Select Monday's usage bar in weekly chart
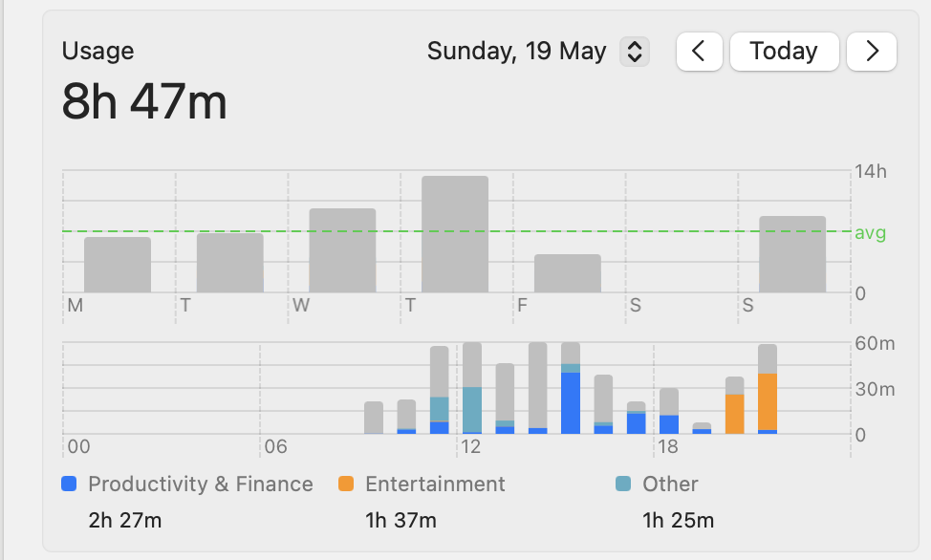Viewport: 931px width, 560px height. click(118, 265)
